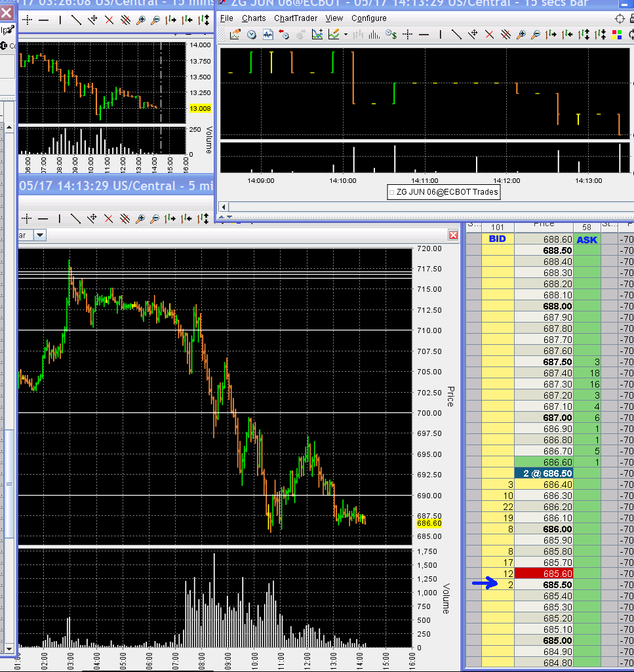Close the 5 min chart panel with red X

[x=453, y=235]
